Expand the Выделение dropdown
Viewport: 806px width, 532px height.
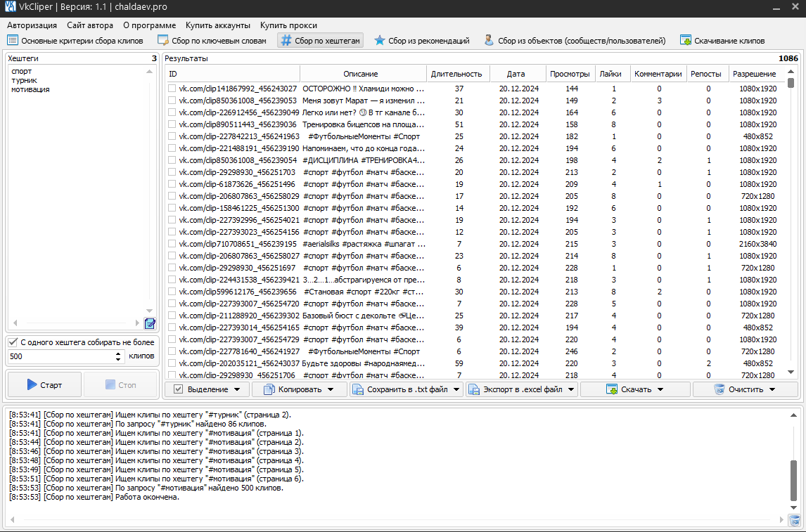[x=207, y=389]
